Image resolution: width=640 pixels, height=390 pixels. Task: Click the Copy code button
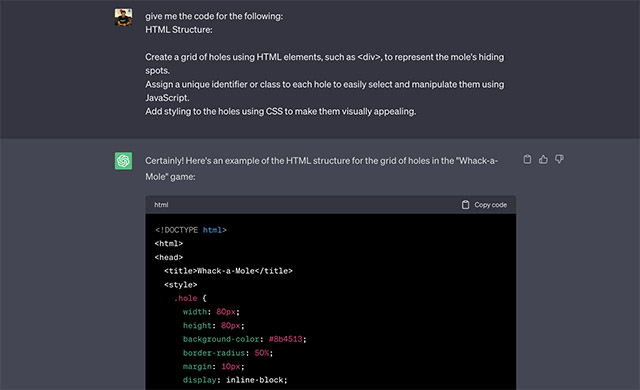484,205
